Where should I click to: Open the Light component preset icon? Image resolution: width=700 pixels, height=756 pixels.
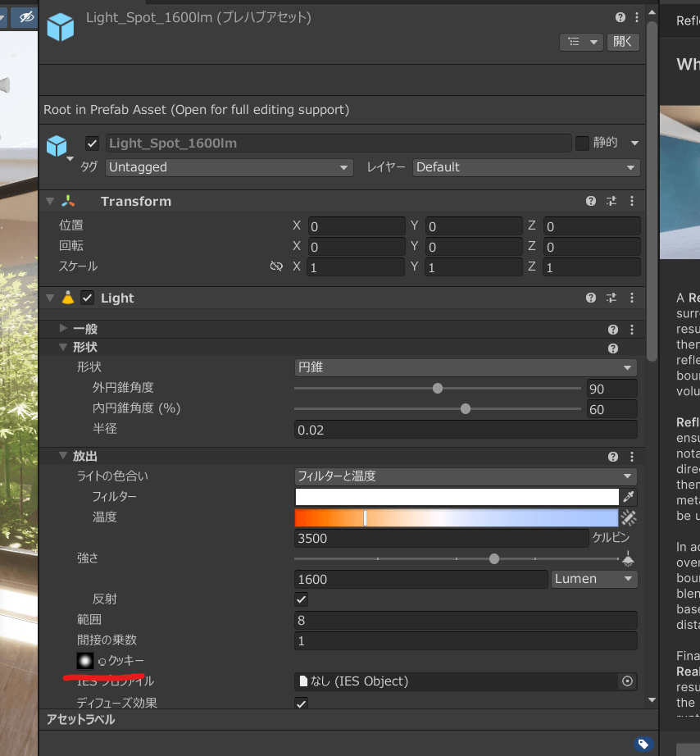coord(611,298)
